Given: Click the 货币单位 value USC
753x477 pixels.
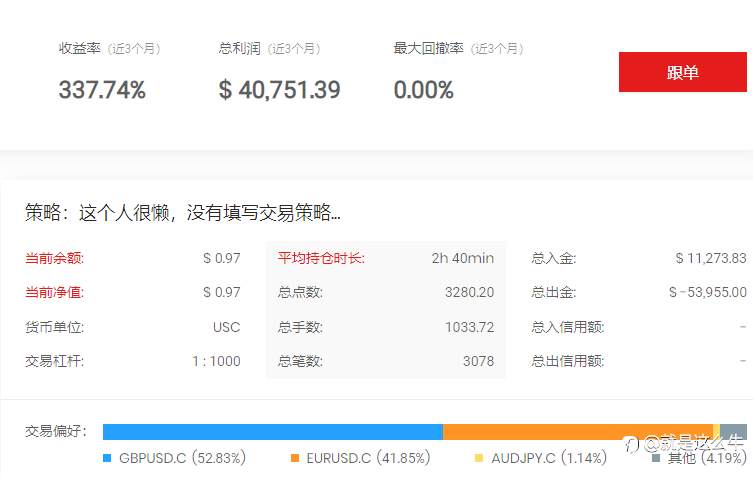Looking at the screenshot, I should pos(226,327).
